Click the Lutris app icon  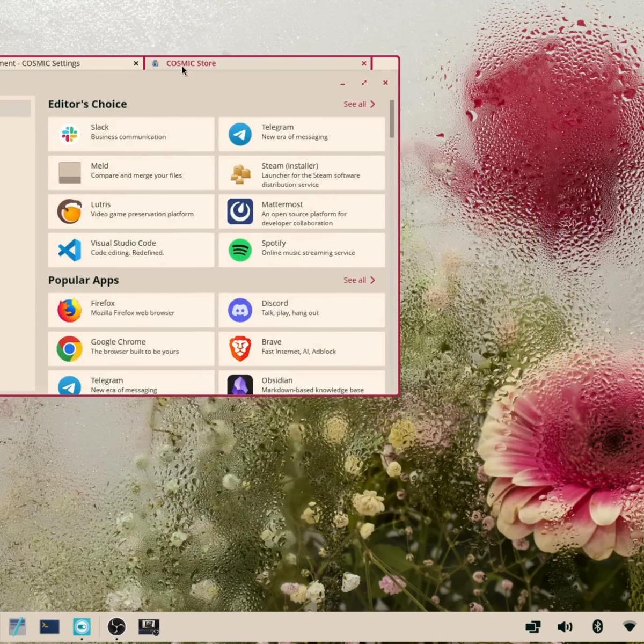[70, 211]
